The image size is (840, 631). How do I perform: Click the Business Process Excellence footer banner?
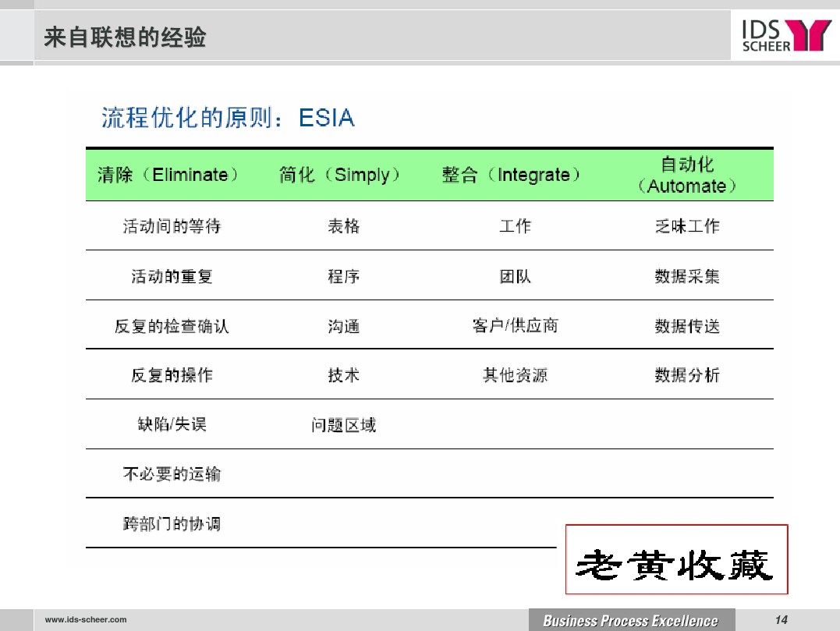point(631,620)
